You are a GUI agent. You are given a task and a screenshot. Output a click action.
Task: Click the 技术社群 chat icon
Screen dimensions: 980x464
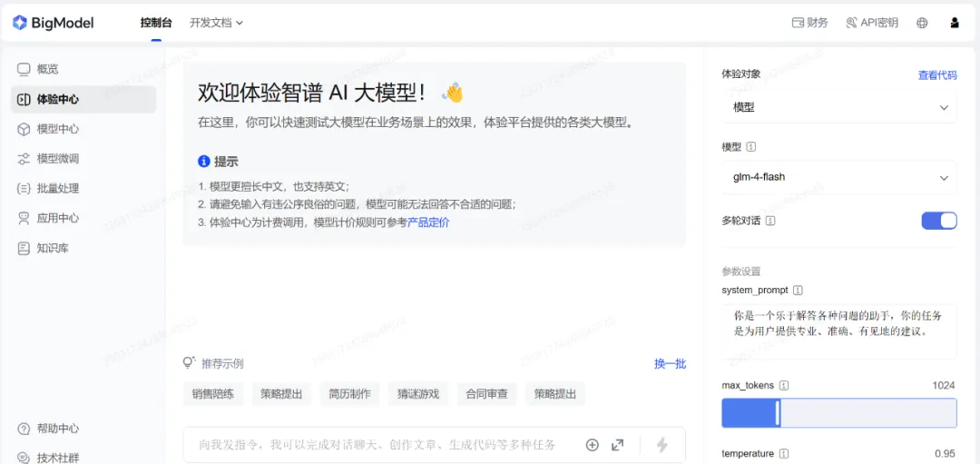24,458
